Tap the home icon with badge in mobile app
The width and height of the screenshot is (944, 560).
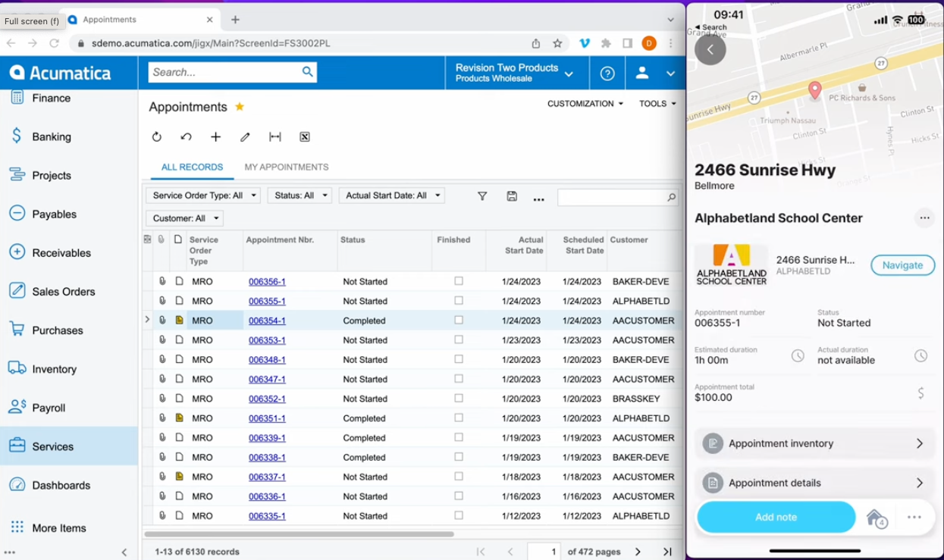[x=876, y=518]
